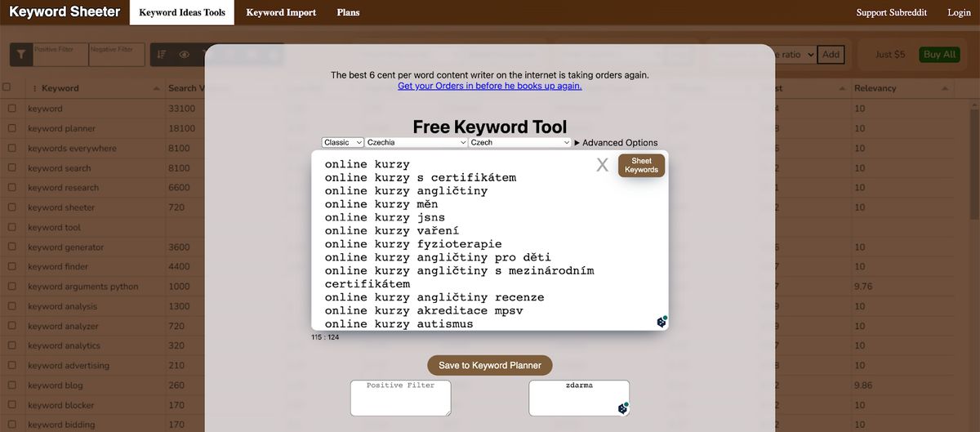Click Save to Keyword Planner
The width and height of the screenshot is (980, 432).
(490, 365)
